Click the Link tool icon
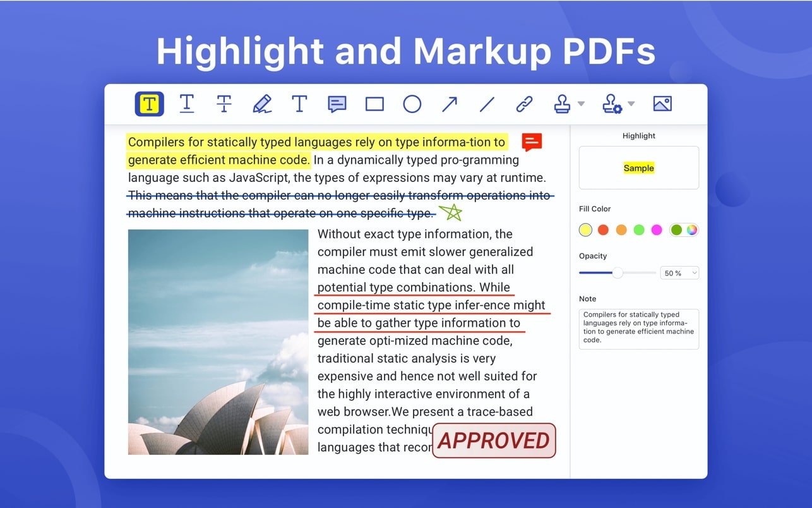 click(x=525, y=104)
